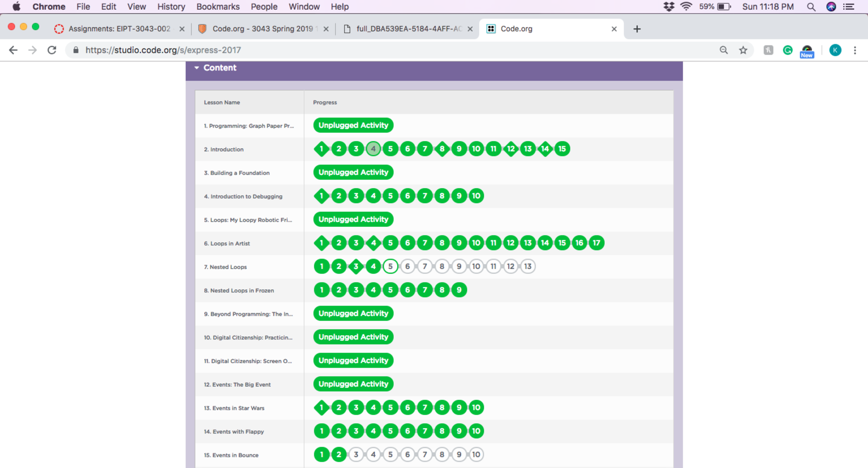This screenshot has height=468, width=868.
Task: Click Unplugged Activity for Events: The Big Event
Action: coord(353,384)
